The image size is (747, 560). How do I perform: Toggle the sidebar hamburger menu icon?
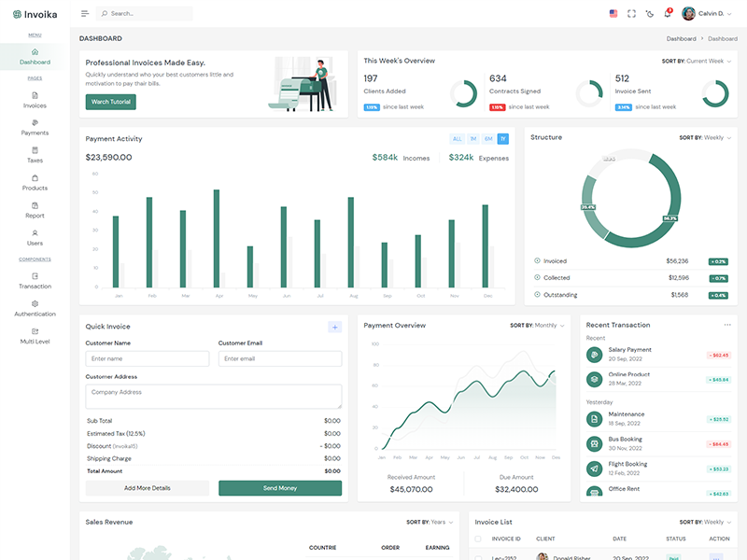[85, 14]
